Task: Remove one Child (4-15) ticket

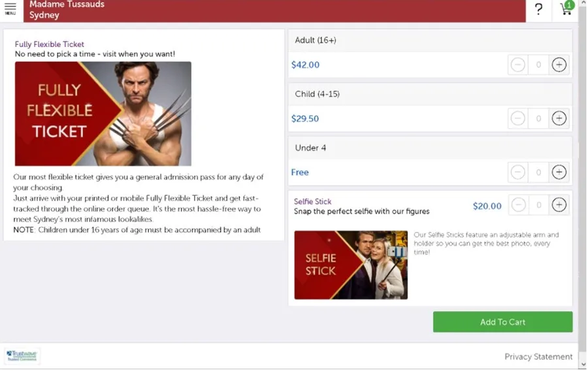Action: pos(518,118)
